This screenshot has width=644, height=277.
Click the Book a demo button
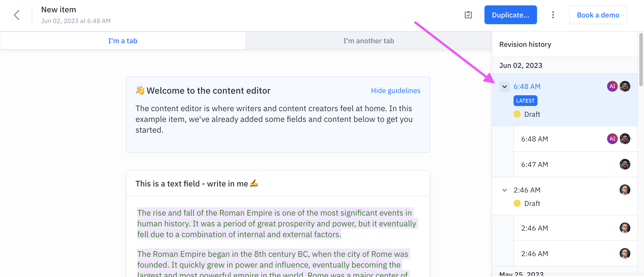pos(598,15)
